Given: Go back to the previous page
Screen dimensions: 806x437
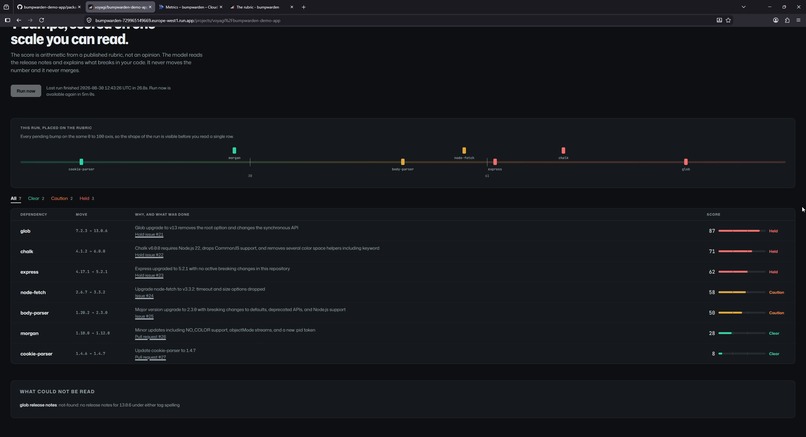Looking at the screenshot, I should coord(19,20).
